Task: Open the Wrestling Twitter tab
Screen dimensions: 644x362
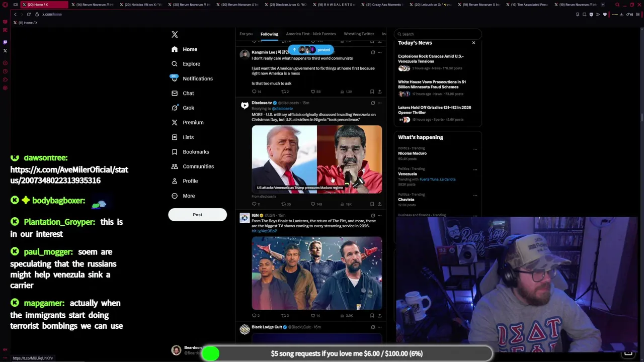Action: click(x=359, y=34)
